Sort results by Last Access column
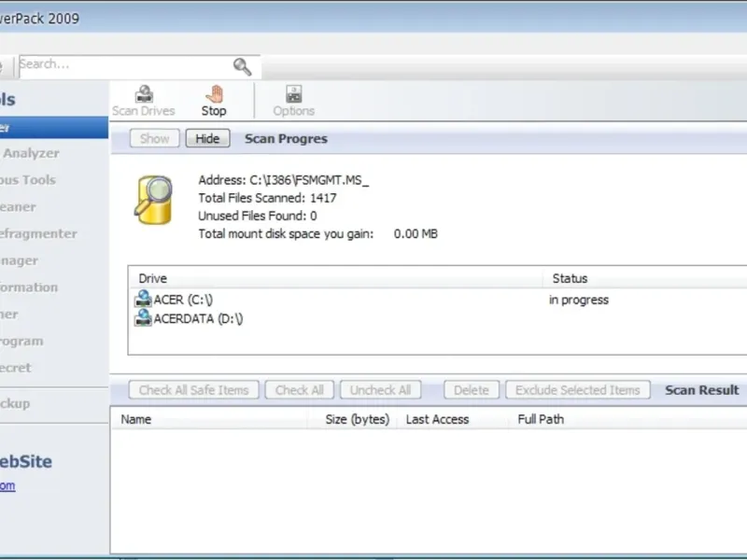Image resolution: width=747 pixels, height=560 pixels. click(x=452, y=419)
